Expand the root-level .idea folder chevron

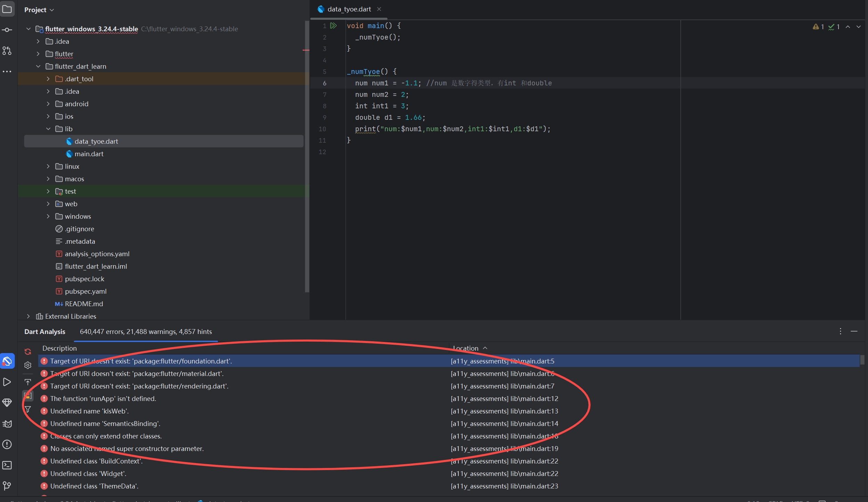[x=38, y=41]
